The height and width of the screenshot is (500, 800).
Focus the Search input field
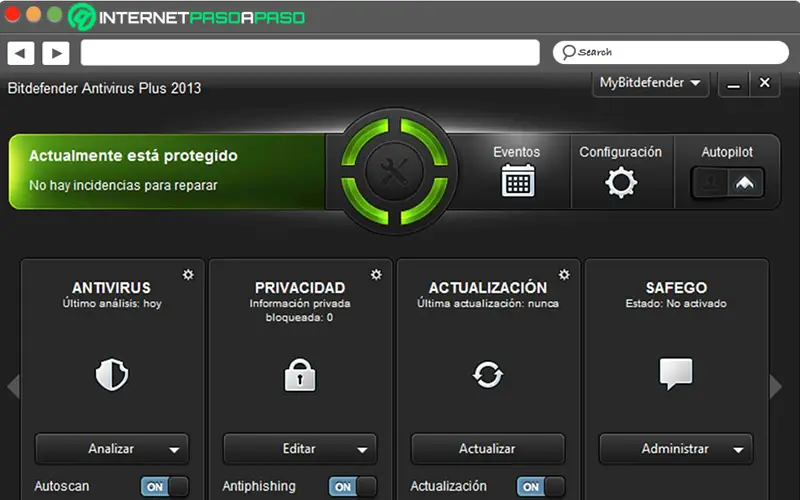[x=670, y=52]
